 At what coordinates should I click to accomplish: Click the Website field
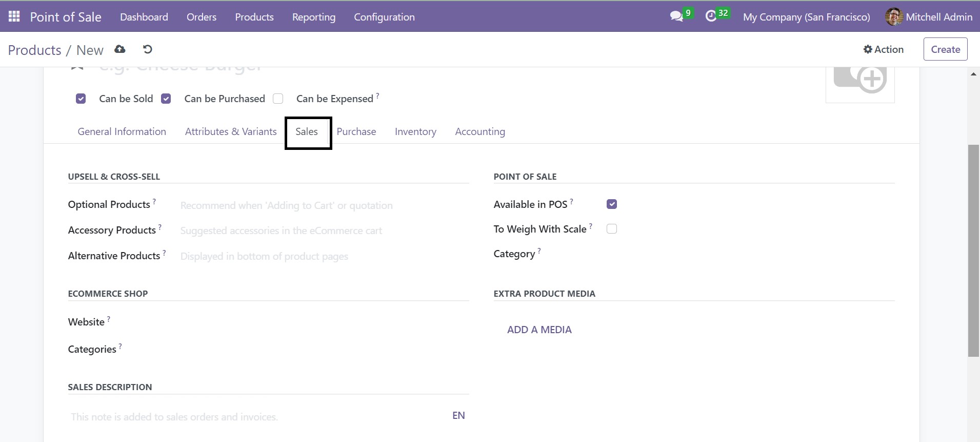324,322
